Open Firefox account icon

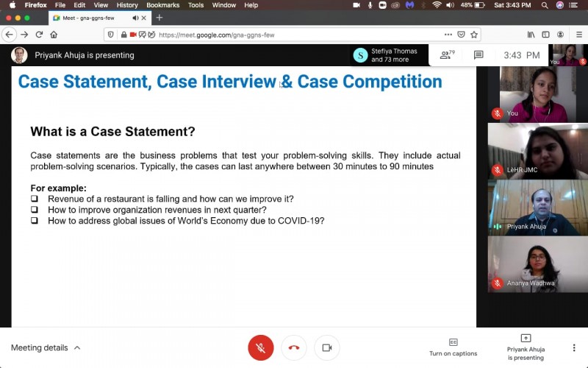click(x=560, y=35)
